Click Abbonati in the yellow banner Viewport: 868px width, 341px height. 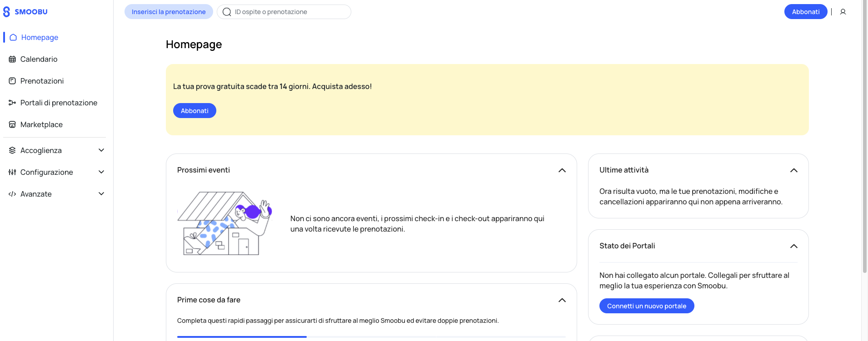coord(195,111)
